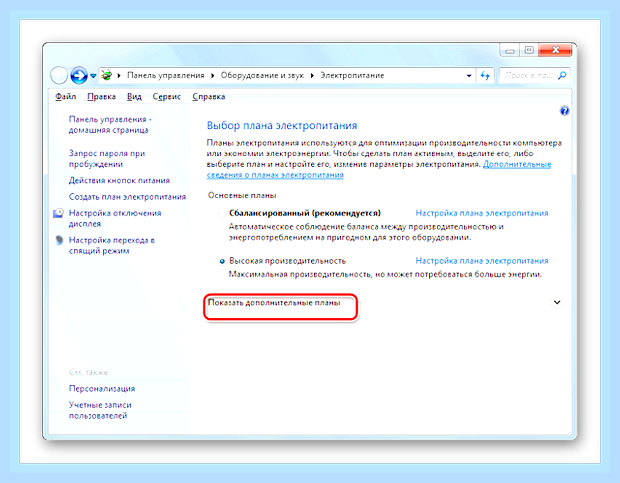Click the 'Выбор плана электропитания' heading
This screenshot has width=620, height=483.
[282, 126]
